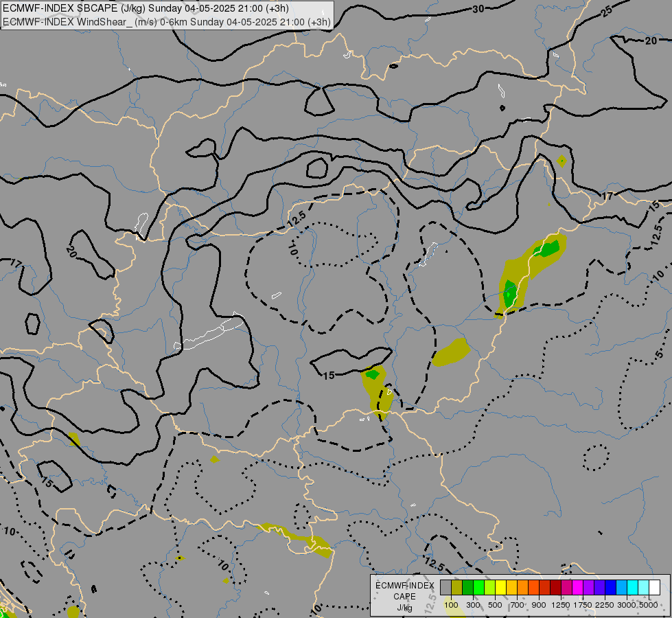Click the legend label 500
Image resolution: width=672 pixels, height=618 pixels.
(495, 605)
